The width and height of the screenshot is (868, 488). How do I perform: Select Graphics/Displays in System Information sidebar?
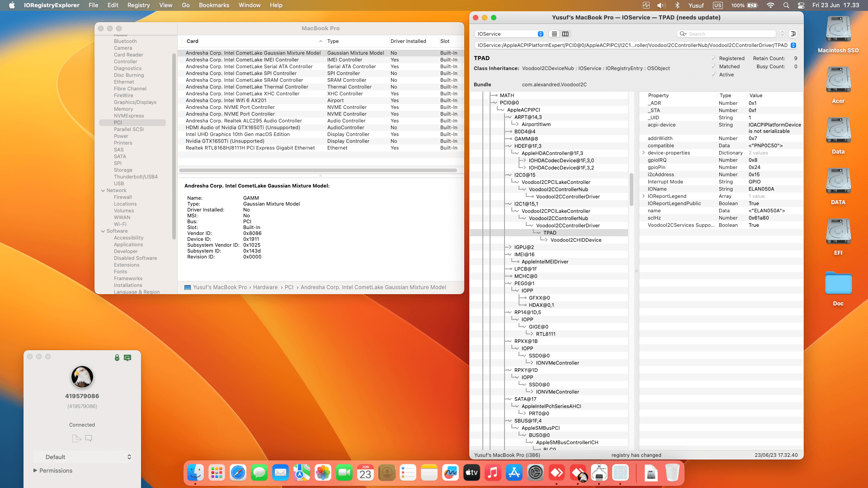(135, 102)
